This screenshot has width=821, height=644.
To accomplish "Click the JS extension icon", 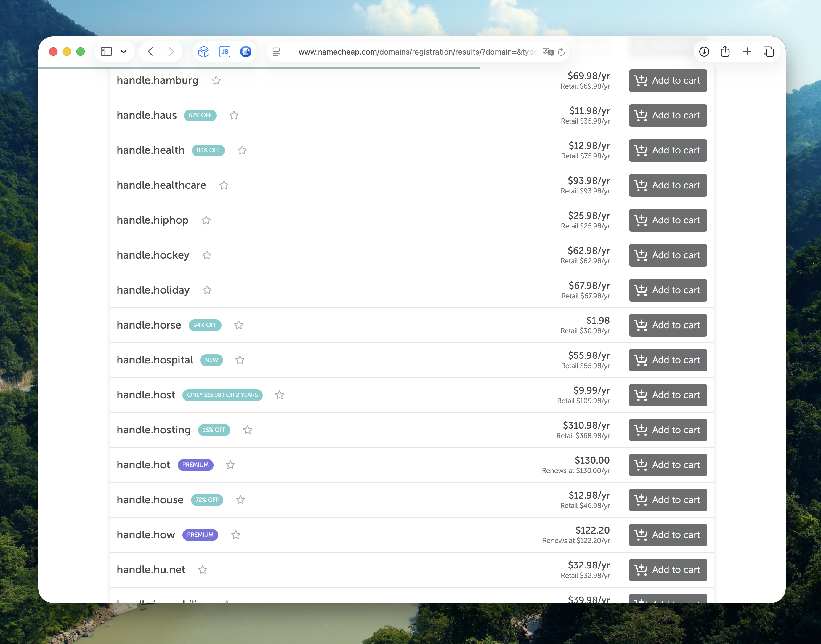I will (x=225, y=52).
